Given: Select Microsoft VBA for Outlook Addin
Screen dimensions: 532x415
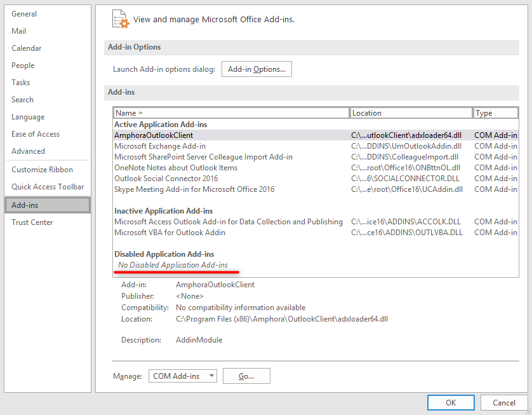Looking at the screenshot, I should [316, 233].
